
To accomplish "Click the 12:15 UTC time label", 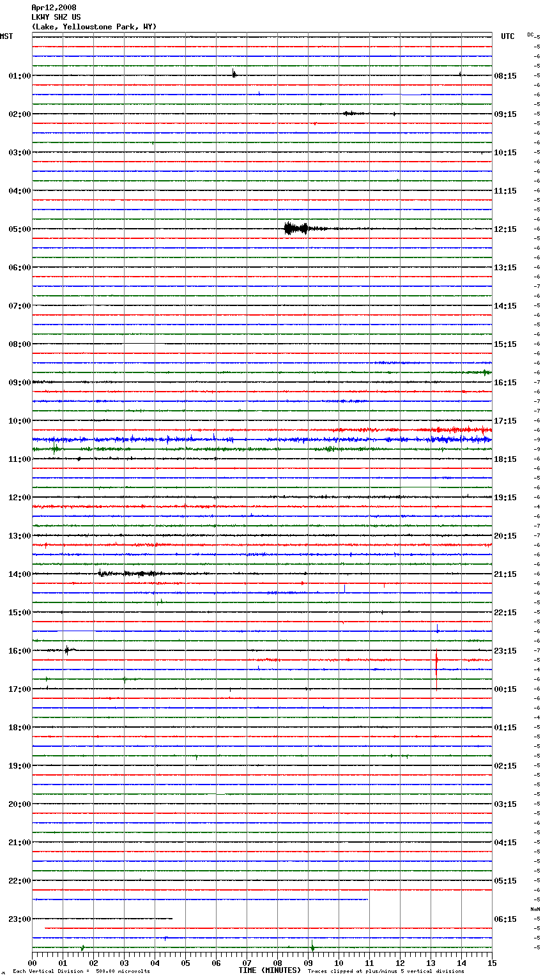I will [505, 229].
